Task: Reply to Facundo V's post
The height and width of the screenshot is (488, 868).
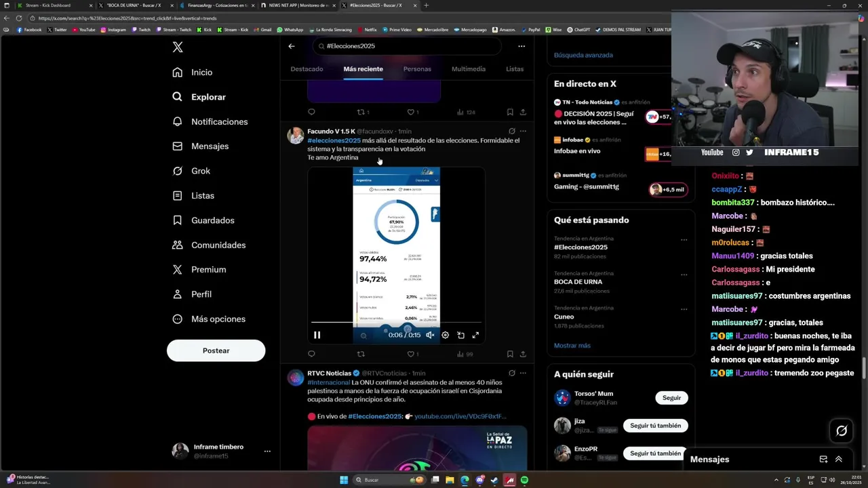Action: 311,354
